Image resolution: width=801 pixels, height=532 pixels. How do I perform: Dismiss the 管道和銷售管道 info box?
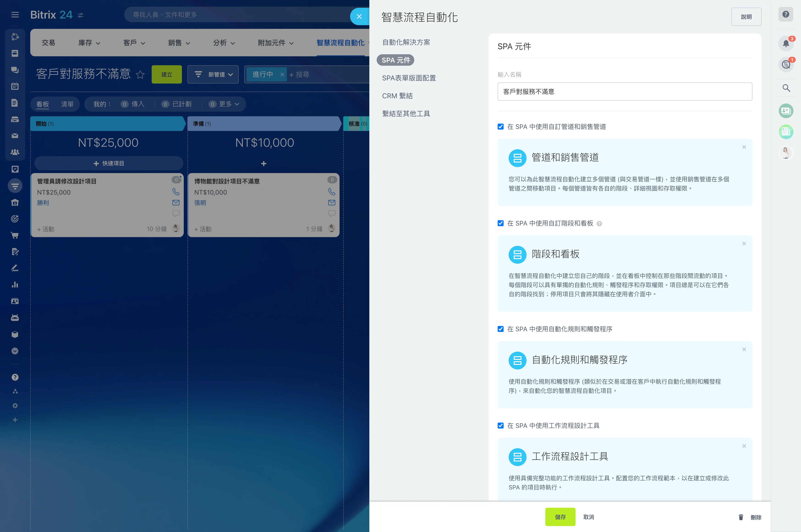pyautogui.click(x=744, y=147)
